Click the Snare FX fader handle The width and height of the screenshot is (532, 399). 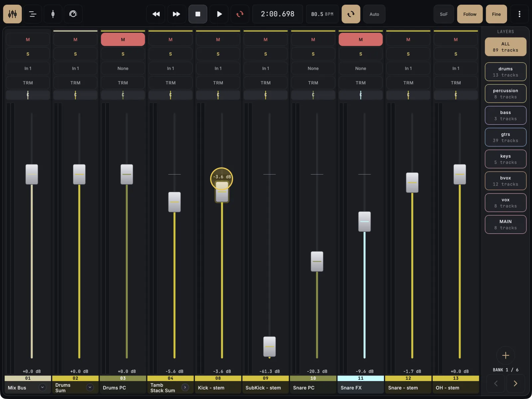(364, 221)
